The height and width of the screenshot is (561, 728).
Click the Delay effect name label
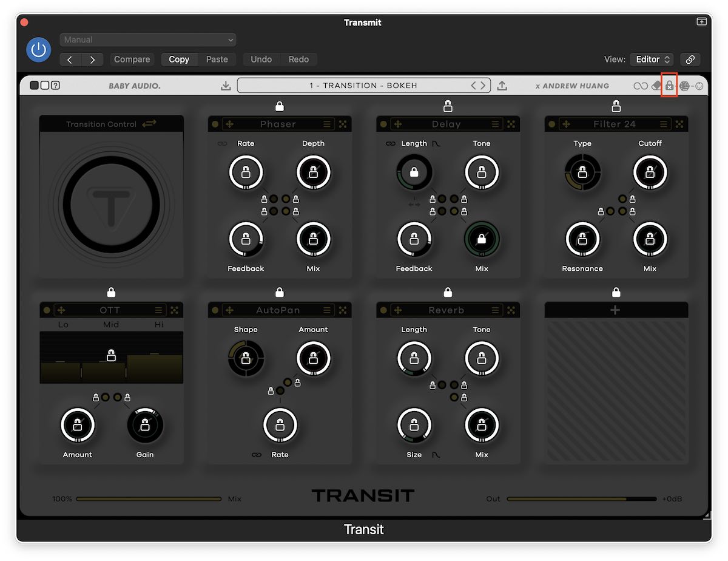[447, 124]
